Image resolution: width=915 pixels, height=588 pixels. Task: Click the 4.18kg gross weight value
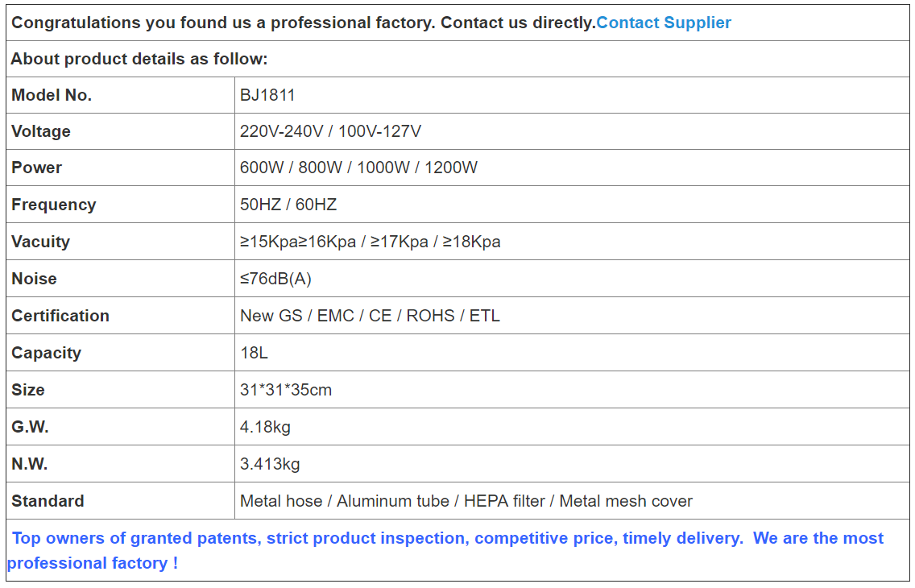click(265, 427)
